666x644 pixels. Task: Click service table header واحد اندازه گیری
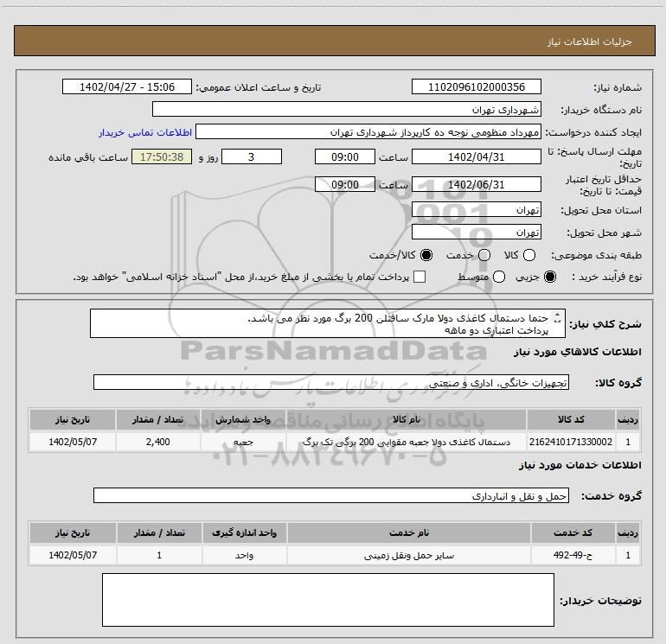pos(244,532)
